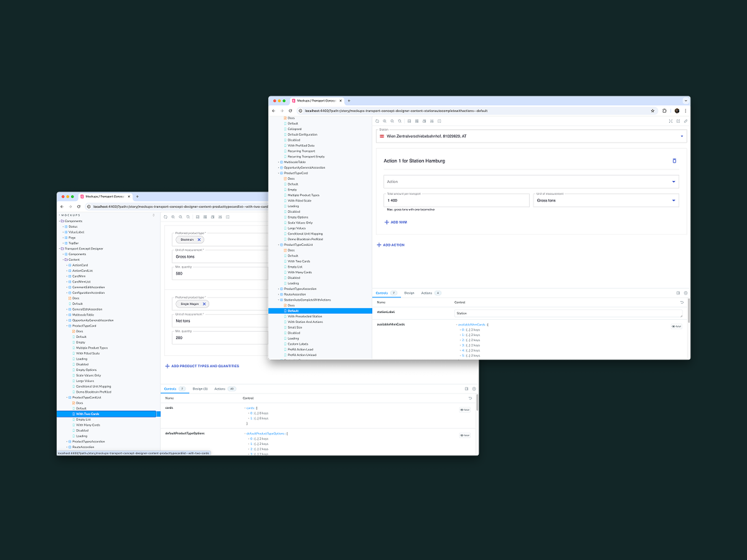Reset the canvas zoom level
The width and height of the screenshot is (747, 560).
click(400, 121)
